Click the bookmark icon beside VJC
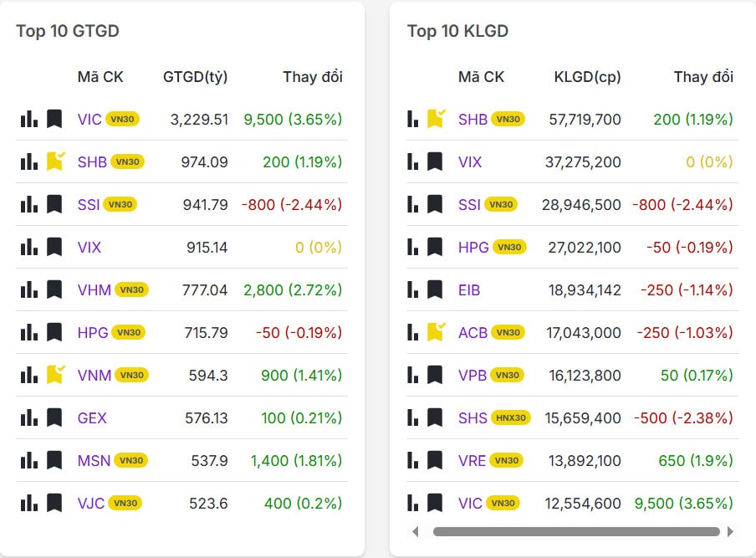The image size is (756, 558). (x=55, y=503)
